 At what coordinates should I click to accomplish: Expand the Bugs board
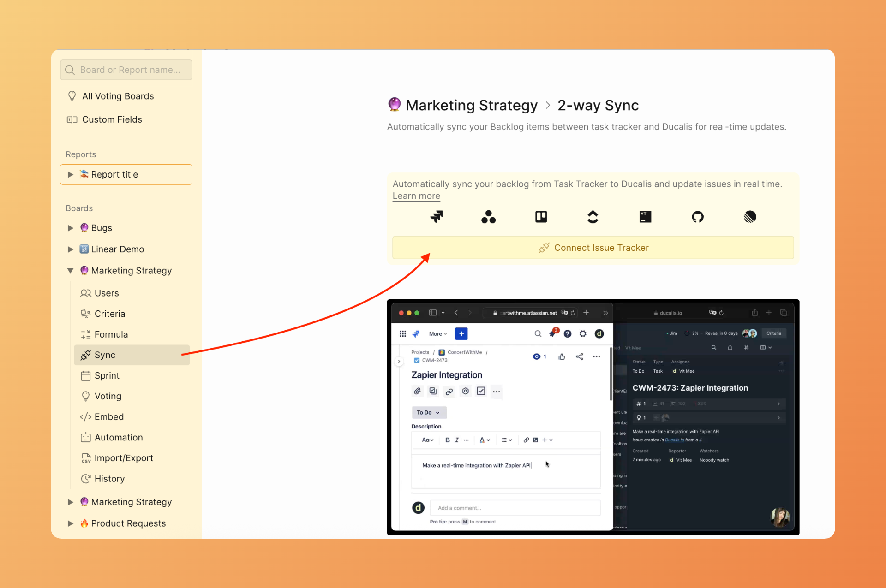[x=71, y=228]
